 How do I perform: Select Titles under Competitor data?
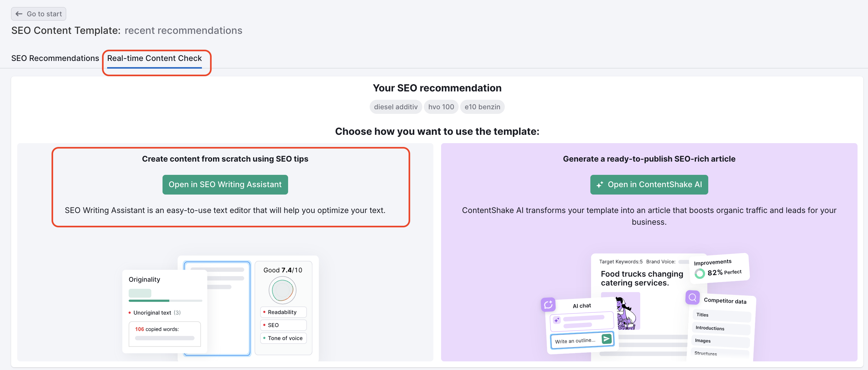(x=721, y=315)
